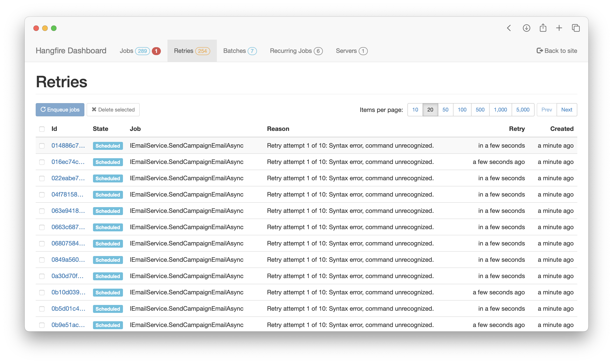Image resolution: width=613 pixels, height=364 pixels.
Task: Click the share icon in toolbar
Action: tap(543, 28)
